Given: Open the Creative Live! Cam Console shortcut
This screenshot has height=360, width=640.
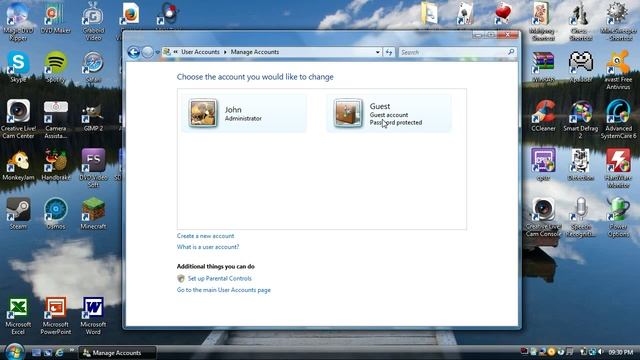Looking at the screenshot, I should [543, 217].
